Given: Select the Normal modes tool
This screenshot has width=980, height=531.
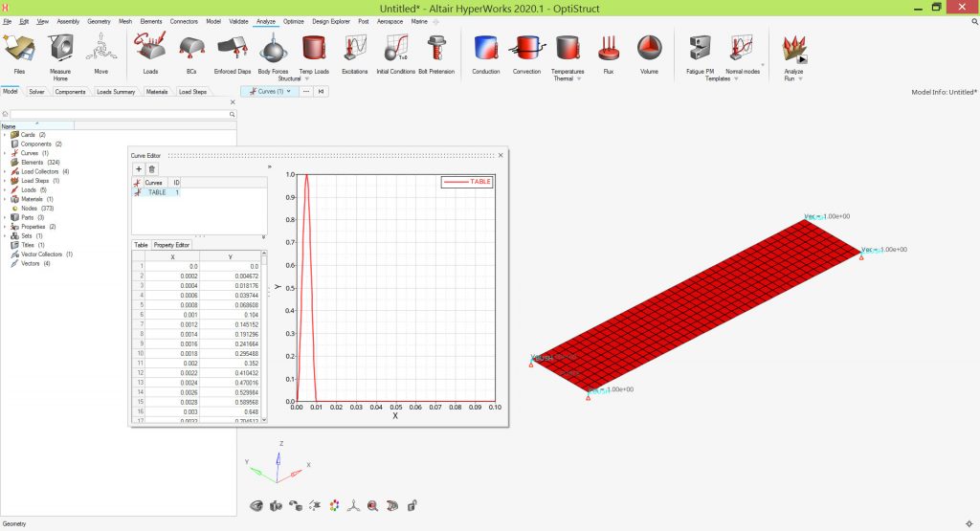Looking at the screenshot, I should coord(743,50).
